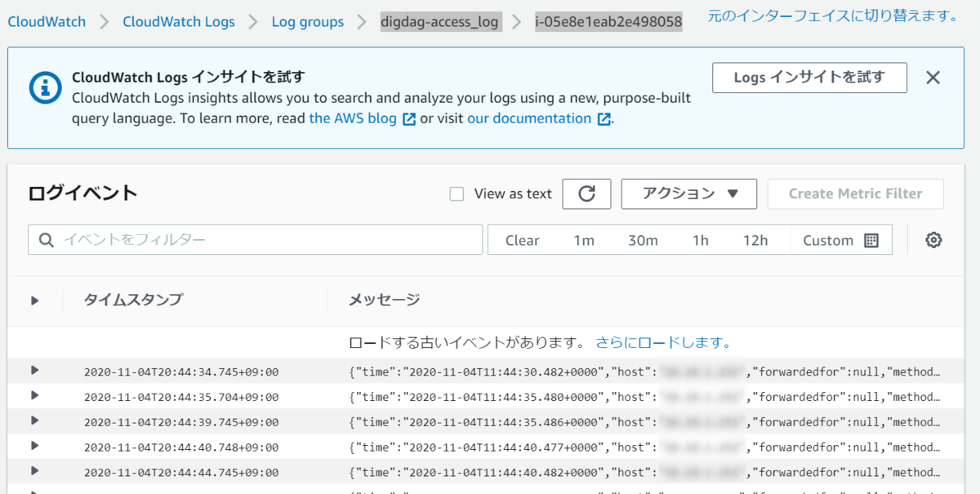Expand all rows via header triangle

pos(35,300)
